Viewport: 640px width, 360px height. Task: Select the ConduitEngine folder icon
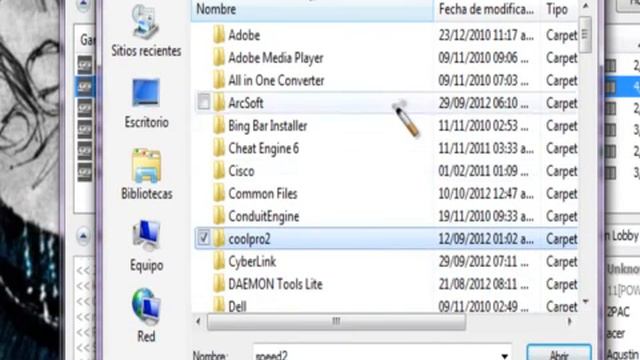[219, 216]
